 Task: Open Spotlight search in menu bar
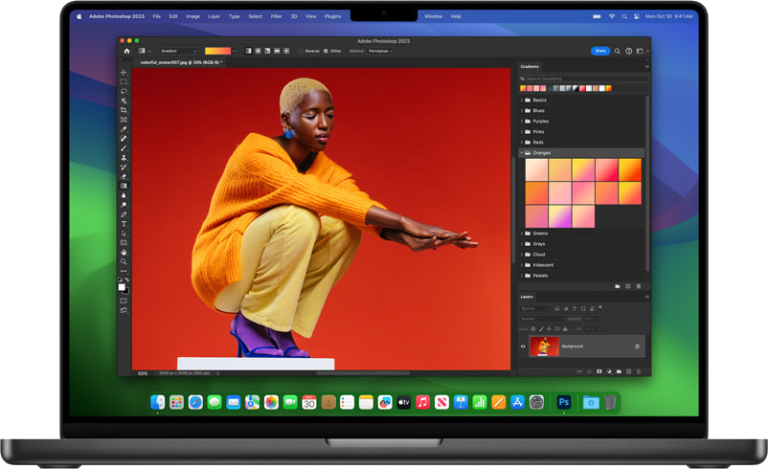click(624, 16)
